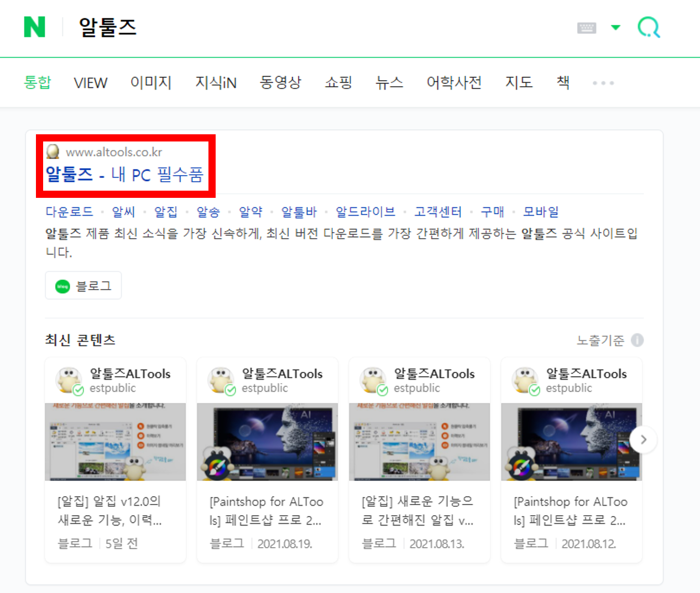Open post 새로운 기능으로 간편해진 알집

[x=418, y=511]
